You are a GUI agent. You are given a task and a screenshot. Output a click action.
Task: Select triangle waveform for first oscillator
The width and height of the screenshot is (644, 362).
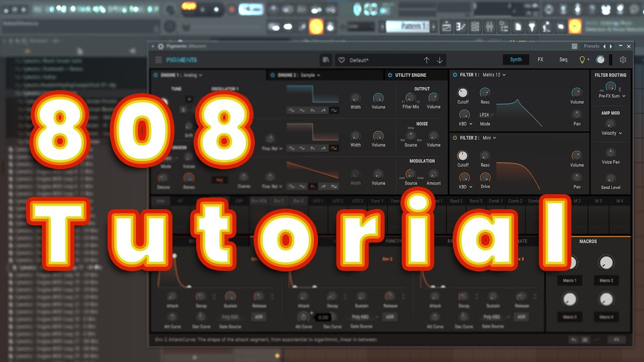click(x=302, y=110)
